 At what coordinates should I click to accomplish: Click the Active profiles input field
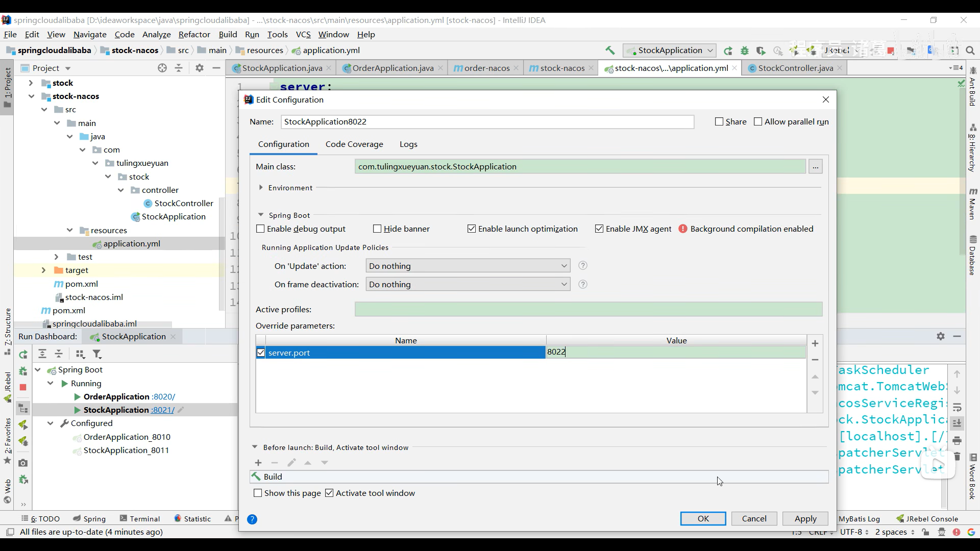588,309
